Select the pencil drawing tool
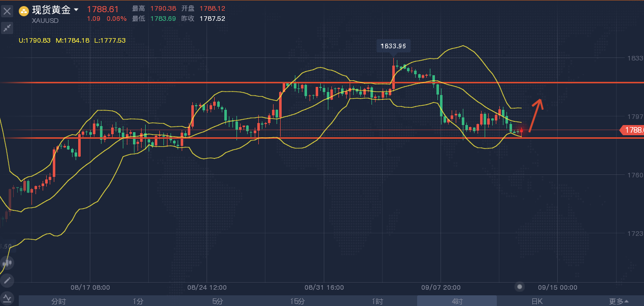 coord(7,280)
